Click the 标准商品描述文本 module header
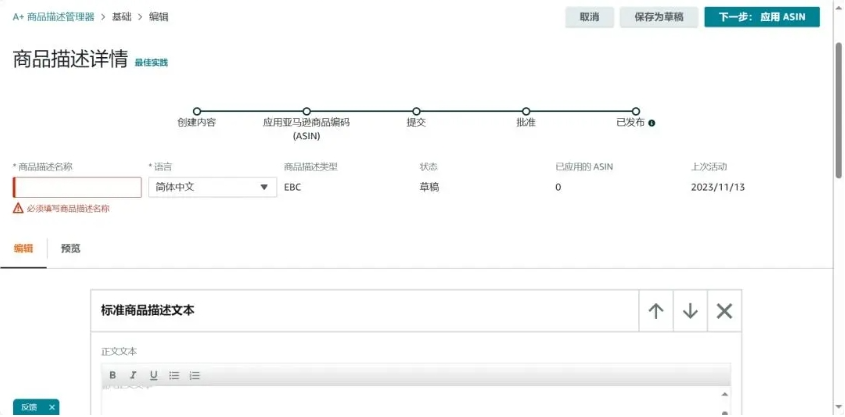845x417 pixels. click(x=148, y=310)
